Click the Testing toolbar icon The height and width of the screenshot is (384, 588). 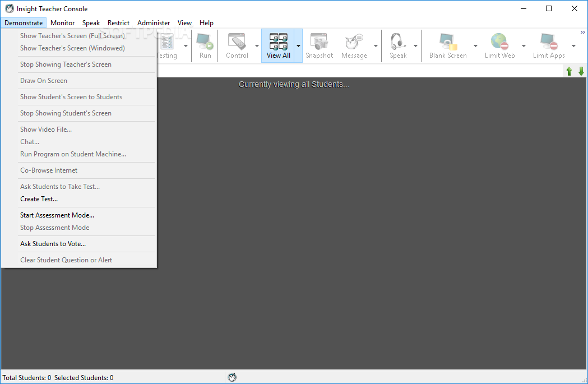pos(167,41)
